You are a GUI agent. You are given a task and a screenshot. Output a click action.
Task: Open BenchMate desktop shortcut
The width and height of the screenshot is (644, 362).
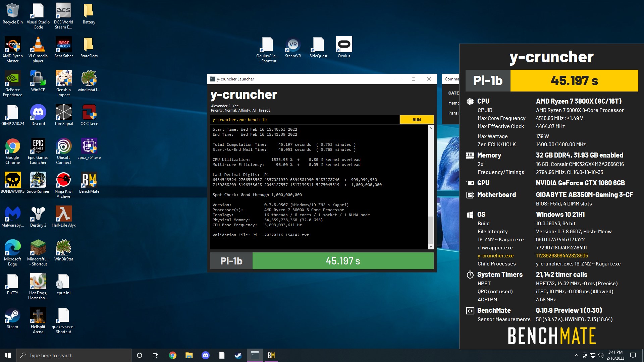pos(89,183)
